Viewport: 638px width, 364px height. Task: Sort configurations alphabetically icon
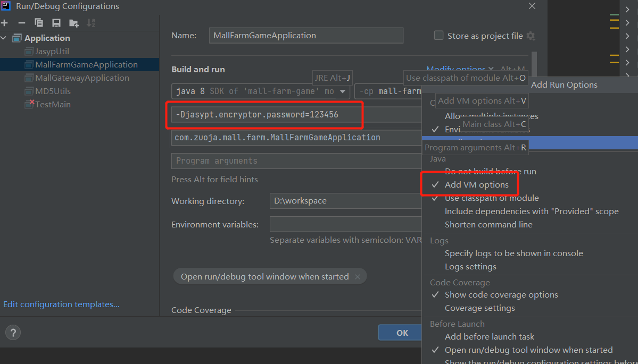pos(91,23)
